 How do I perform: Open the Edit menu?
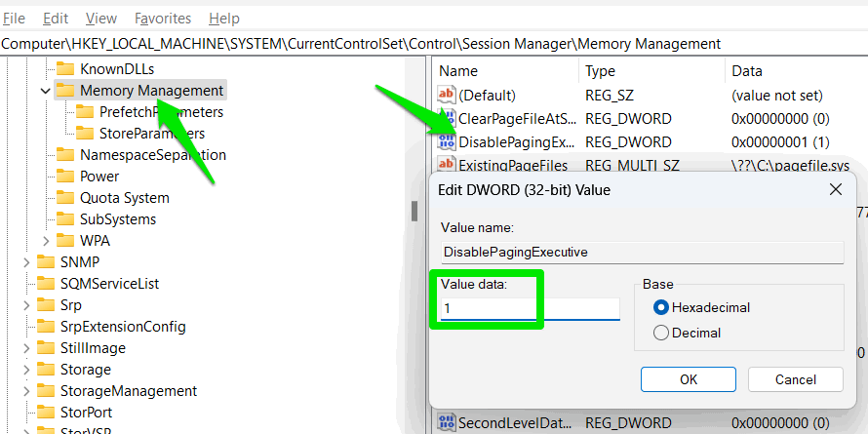click(x=57, y=19)
